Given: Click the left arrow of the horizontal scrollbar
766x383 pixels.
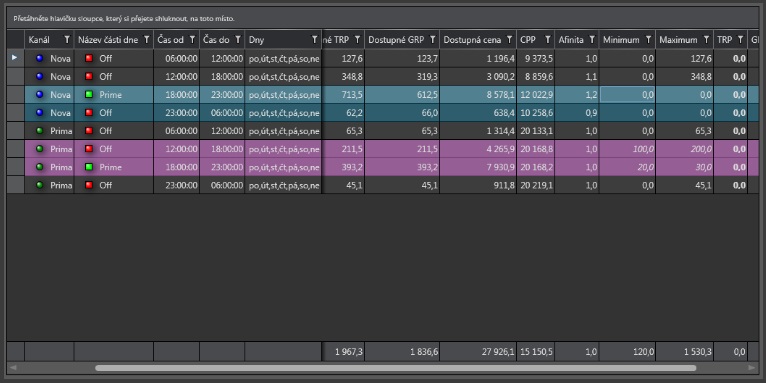Looking at the screenshot, I should pyautogui.click(x=13, y=368).
